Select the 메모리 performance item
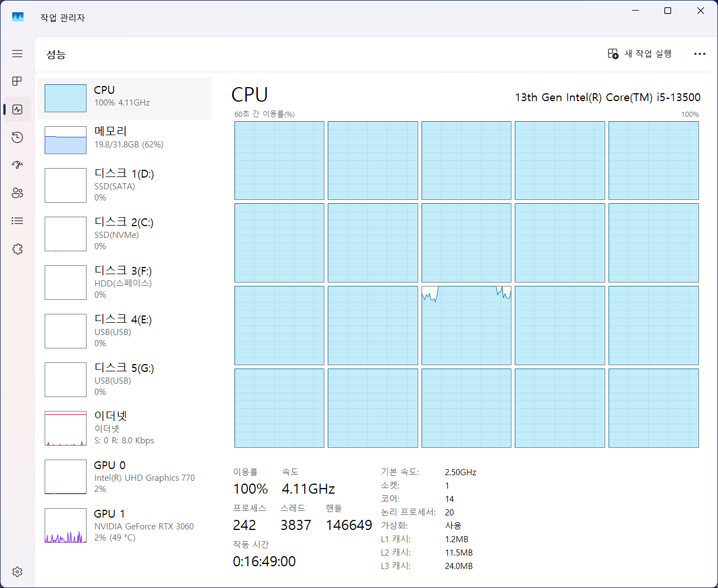718x588 pixels. (x=125, y=140)
